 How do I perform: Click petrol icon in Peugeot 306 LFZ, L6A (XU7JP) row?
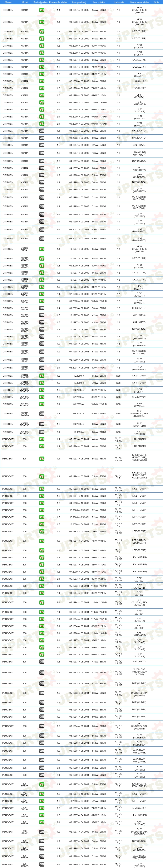click(42, 541)
